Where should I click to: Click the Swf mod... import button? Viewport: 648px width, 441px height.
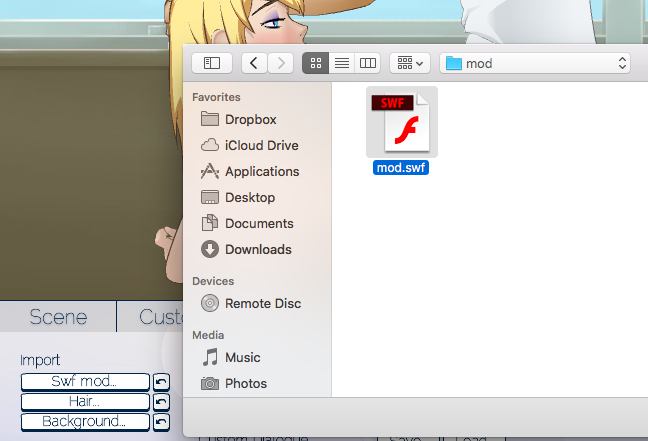pyautogui.click(x=85, y=382)
